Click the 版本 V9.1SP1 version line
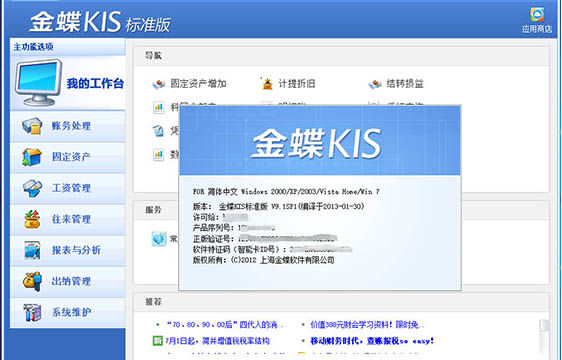This screenshot has width=562, height=360. click(x=279, y=207)
